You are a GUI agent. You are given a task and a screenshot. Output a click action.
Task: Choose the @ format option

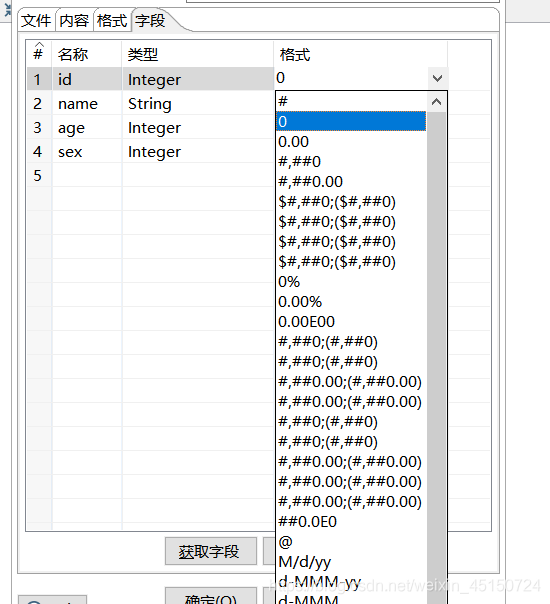tap(351, 542)
